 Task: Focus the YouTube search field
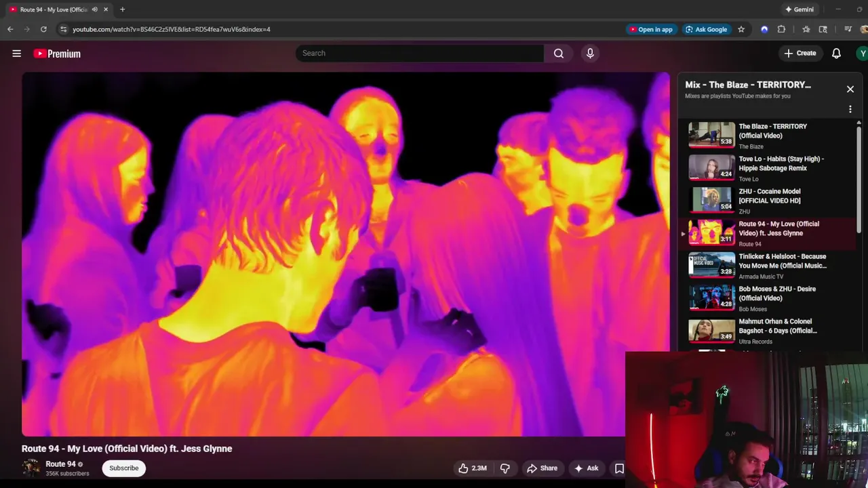click(419, 53)
